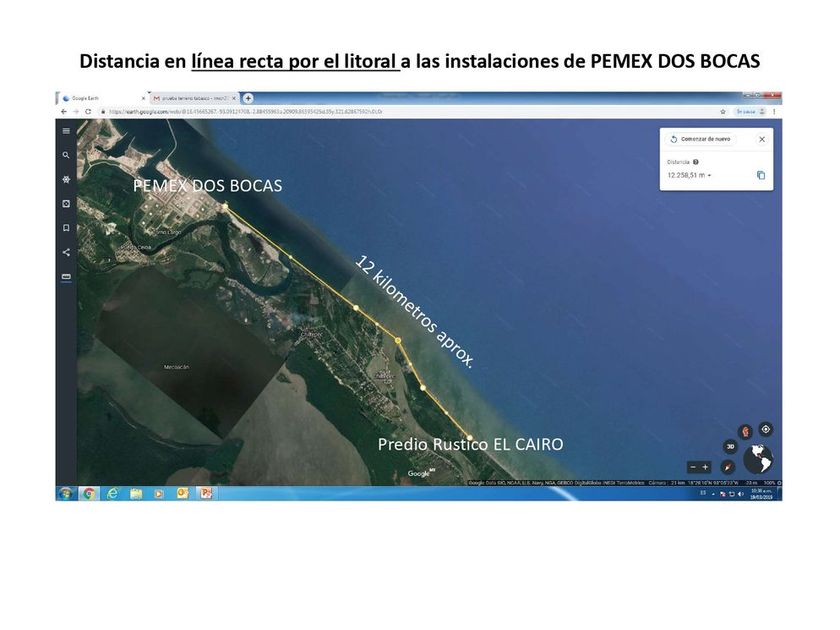The width and height of the screenshot is (840, 630).
Task: Fly to my location target icon
Action: click(766, 429)
